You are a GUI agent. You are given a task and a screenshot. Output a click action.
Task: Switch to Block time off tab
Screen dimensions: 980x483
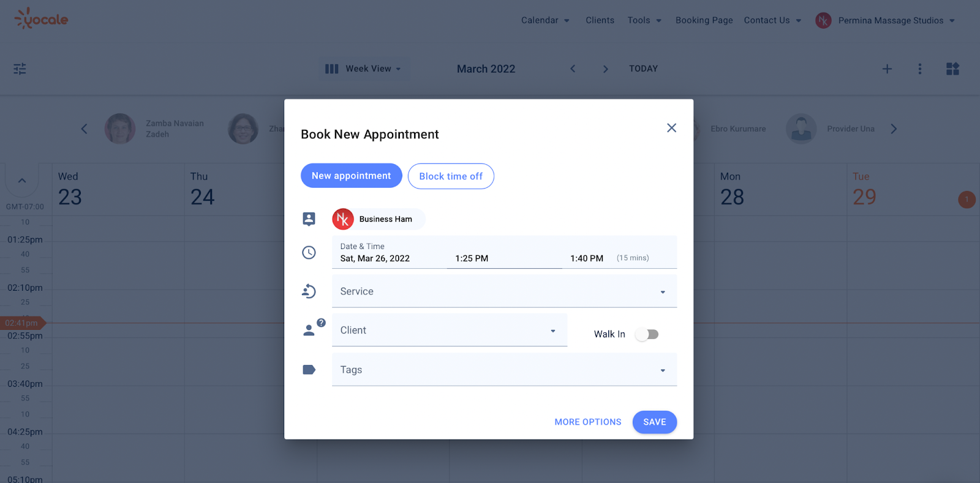(451, 176)
